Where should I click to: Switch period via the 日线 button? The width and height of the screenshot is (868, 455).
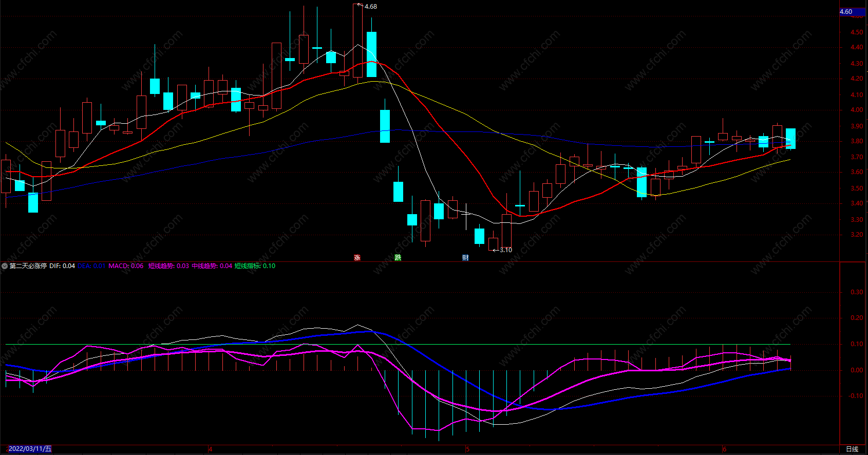pyautogui.click(x=852, y=449)
